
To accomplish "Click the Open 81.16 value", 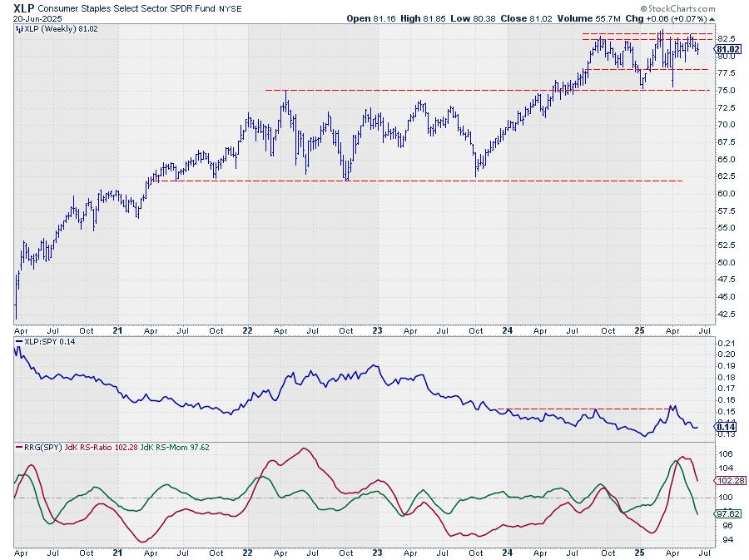I will [x=371, y=18].
